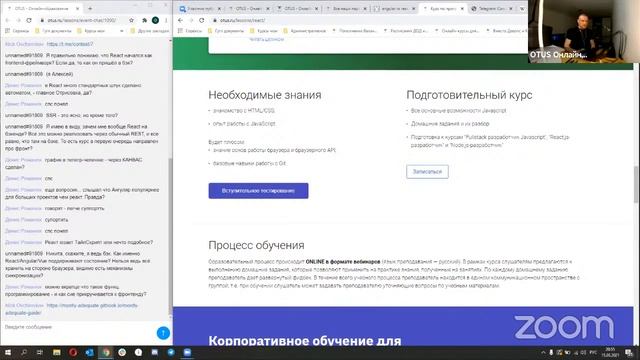Open the 'Администрирование' bookmark folder

(x=304, y=31)
